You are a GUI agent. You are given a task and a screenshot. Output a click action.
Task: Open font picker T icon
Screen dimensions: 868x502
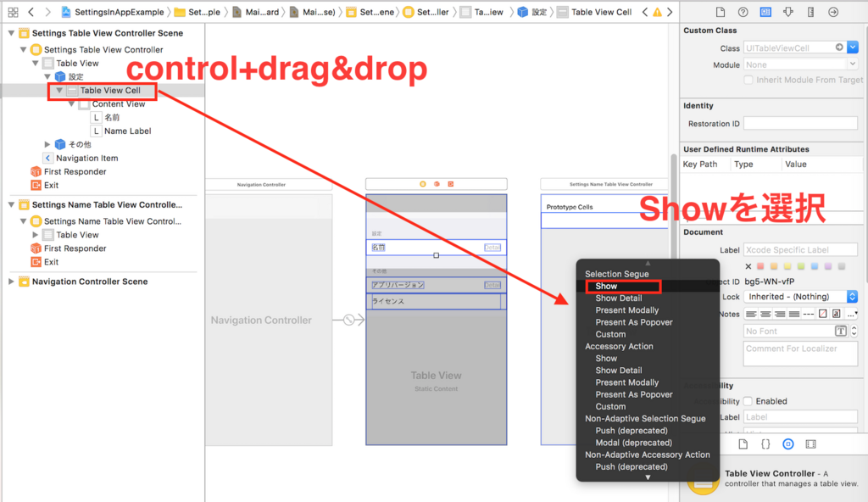click(841, 331)
